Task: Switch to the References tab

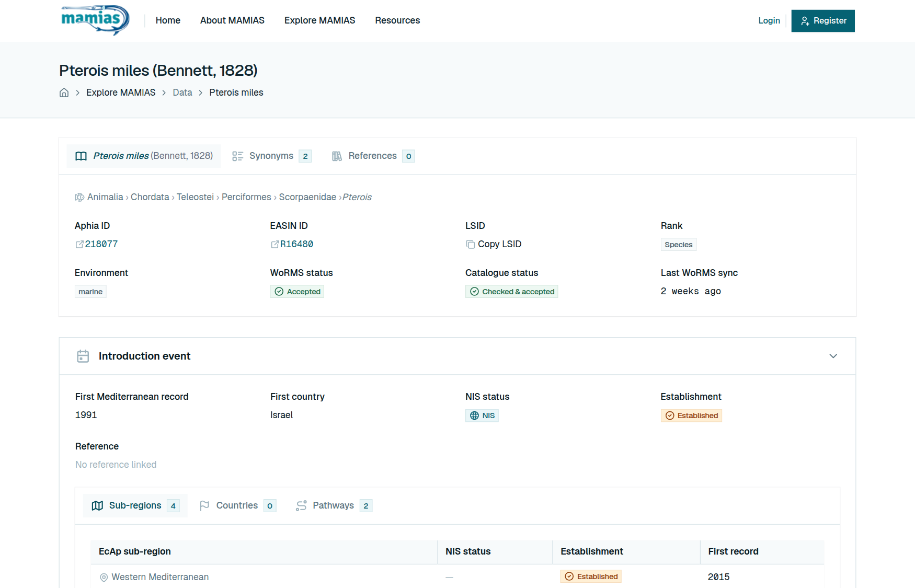Action: (x=373, y=156)
